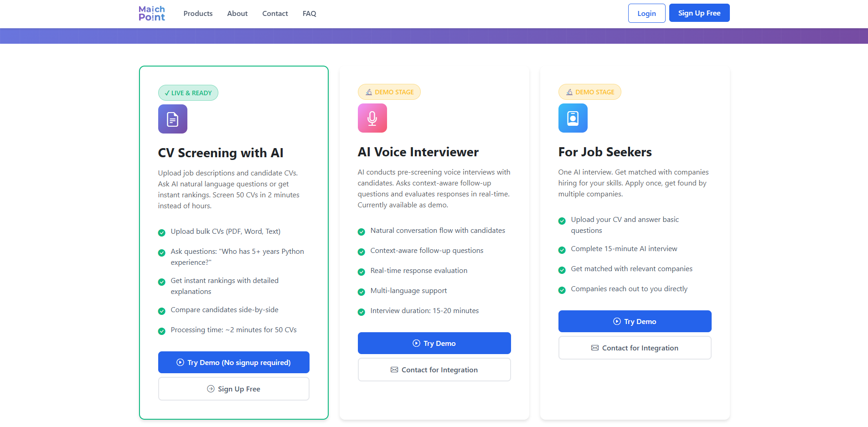Click the green check beside Multi-language support
Viewport: 868px width, 427px height.
point(361,292)
